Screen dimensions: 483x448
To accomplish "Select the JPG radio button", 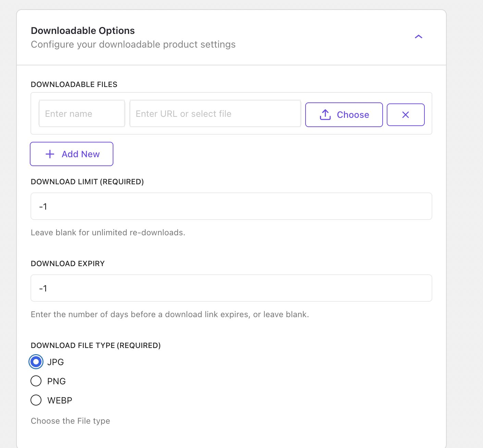I will 36,362.
